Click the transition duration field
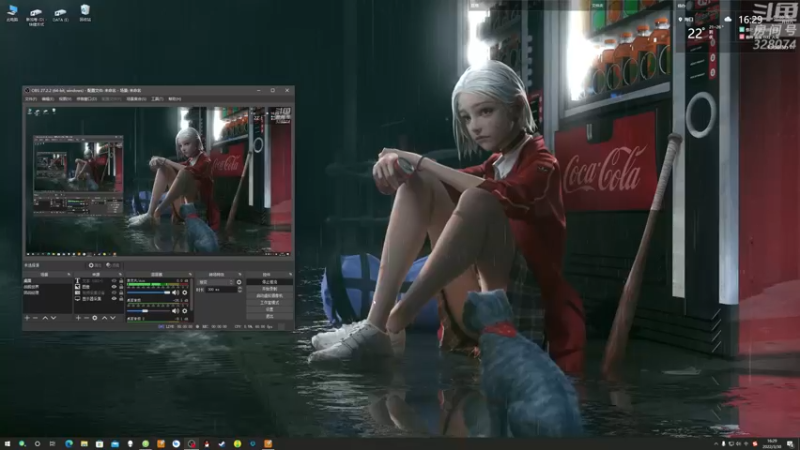This screenshot has width=800, height=450. [222, 290]
